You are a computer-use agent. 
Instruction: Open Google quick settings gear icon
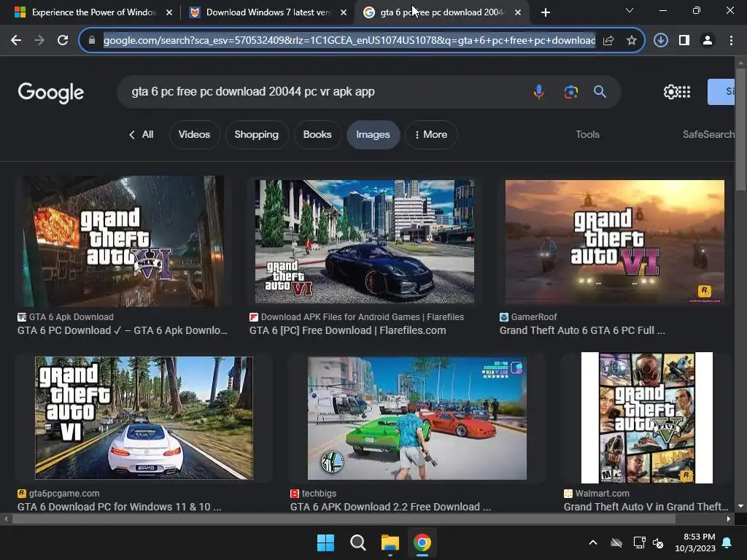tap(670, 92)
